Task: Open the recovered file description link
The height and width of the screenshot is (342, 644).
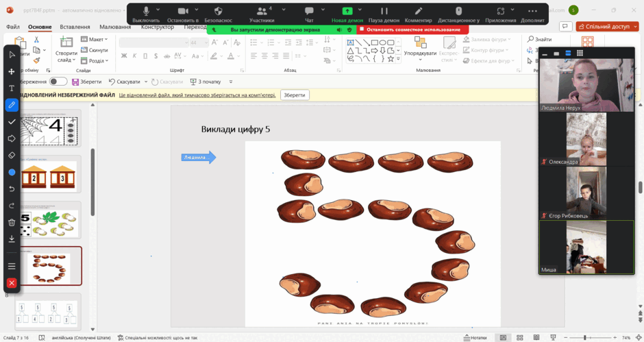Action: pyautogui.click(x=197, y=95)
